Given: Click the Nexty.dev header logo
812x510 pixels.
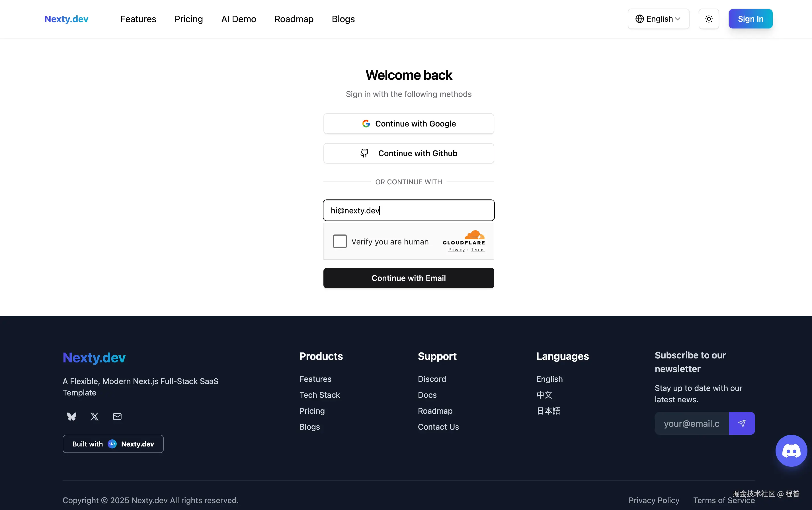Looking at the screenshot, I should 66,19.
